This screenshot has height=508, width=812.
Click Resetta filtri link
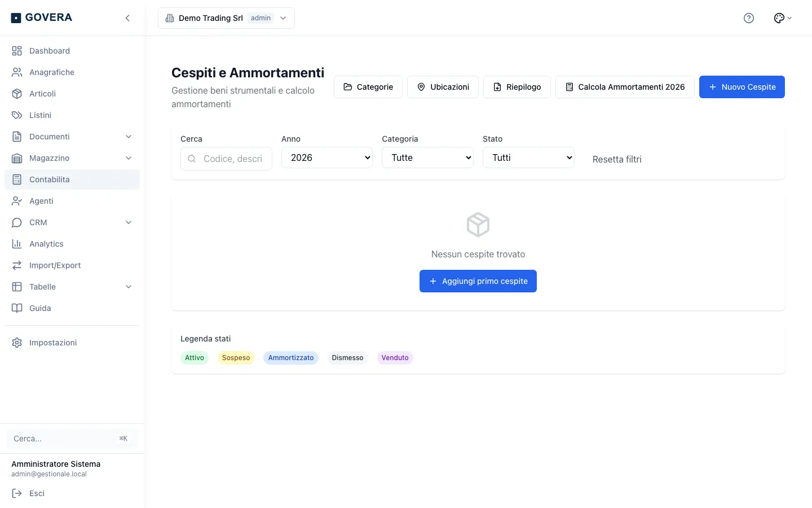[617, 159]
